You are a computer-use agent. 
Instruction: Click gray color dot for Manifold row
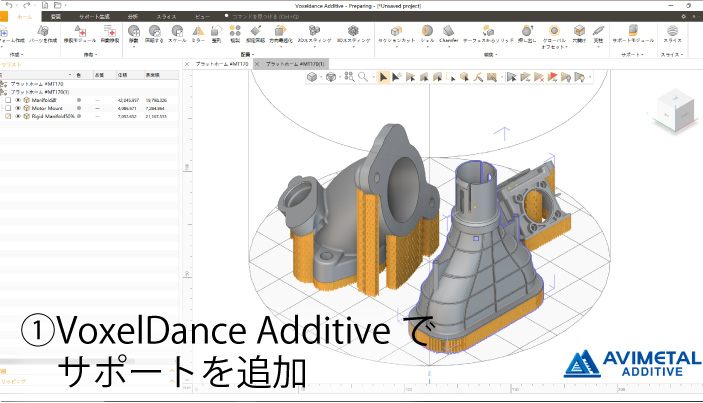pos(79,100)
